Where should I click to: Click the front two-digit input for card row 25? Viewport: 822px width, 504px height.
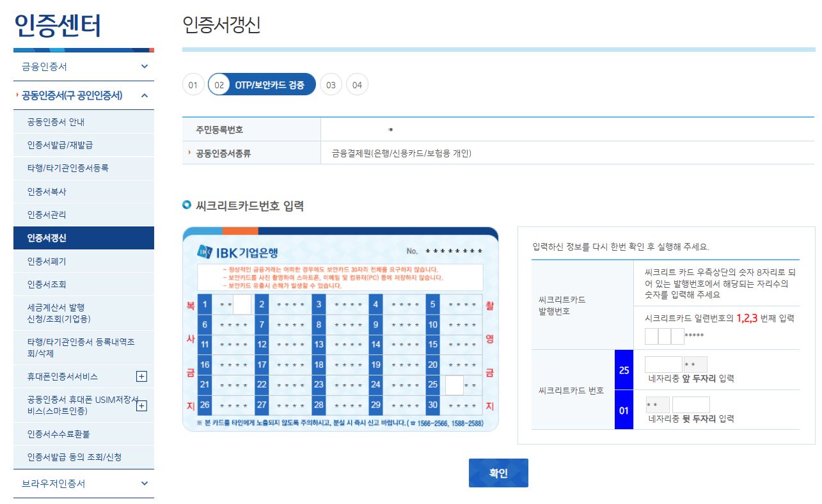[663, 364]
